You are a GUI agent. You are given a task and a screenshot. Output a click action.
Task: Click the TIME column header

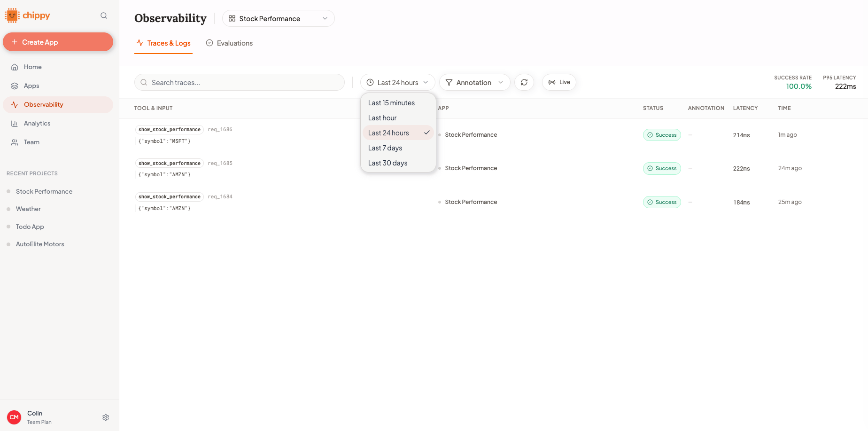784,108
